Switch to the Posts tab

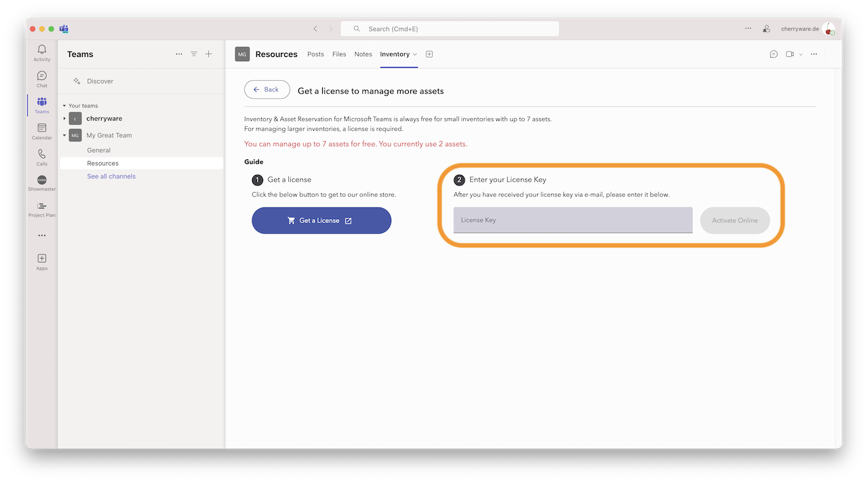[315, 54]
